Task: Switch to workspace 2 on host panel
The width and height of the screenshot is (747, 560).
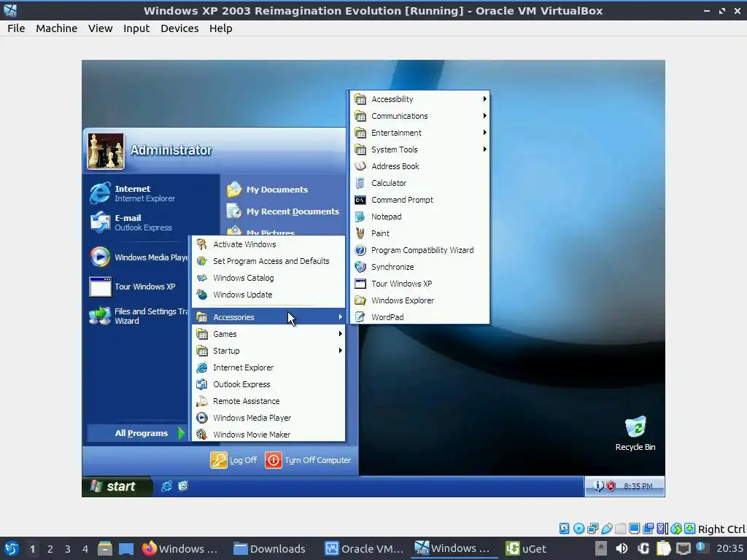Action: 50,549
